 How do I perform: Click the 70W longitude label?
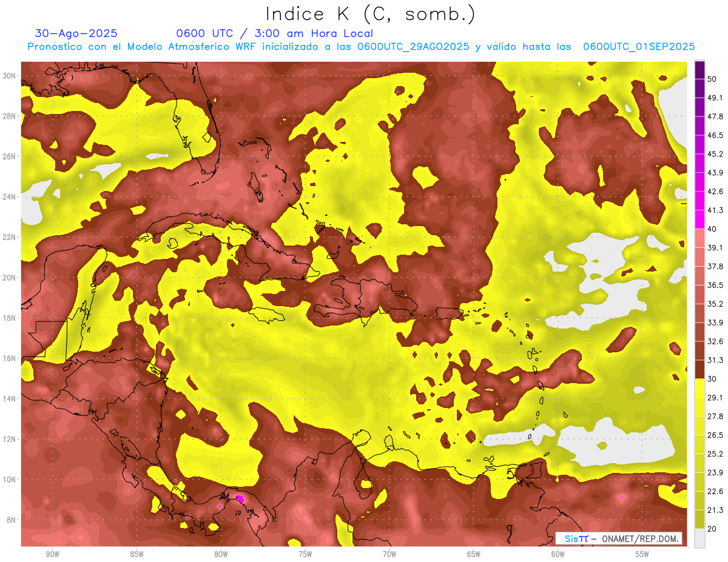coord(389,554)
